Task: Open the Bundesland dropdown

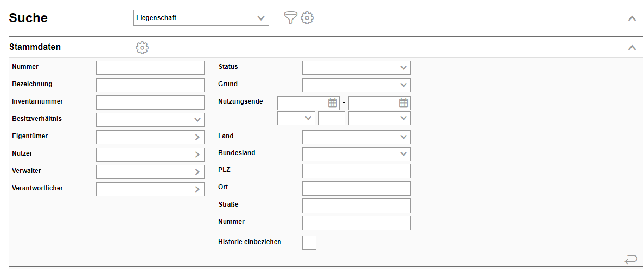Action: (356, 154)
